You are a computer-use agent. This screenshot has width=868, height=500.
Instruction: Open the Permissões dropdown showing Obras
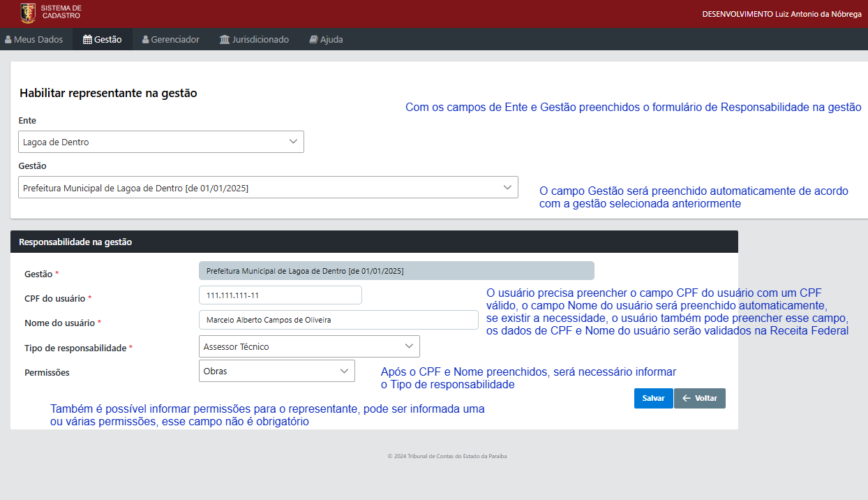click(276, 371)
